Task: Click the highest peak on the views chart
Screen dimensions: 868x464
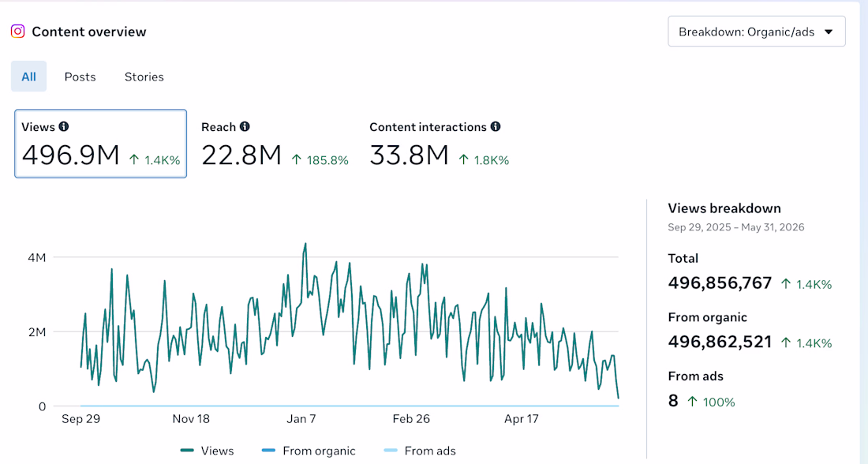Action: pos(305,244)
